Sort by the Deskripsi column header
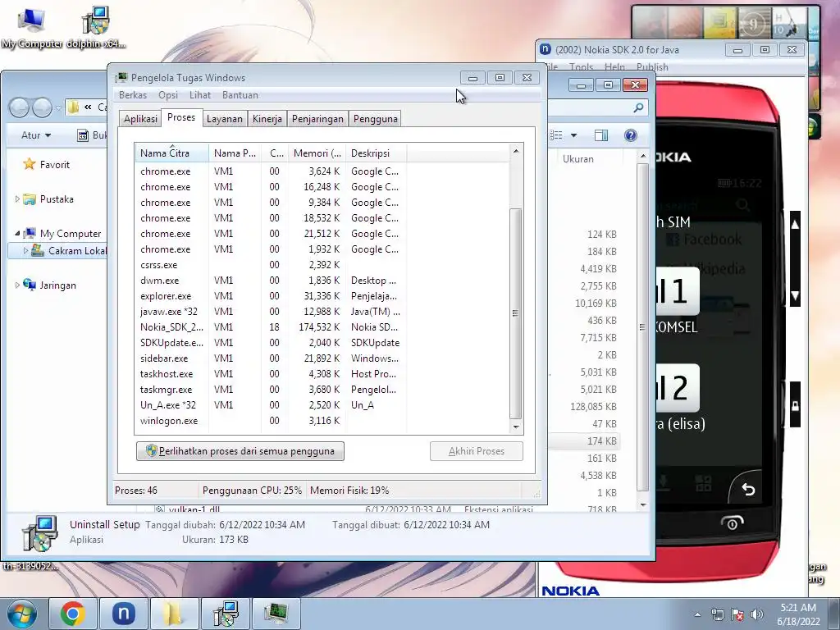This screenshot has width=840, height=630. coord(376,153)
